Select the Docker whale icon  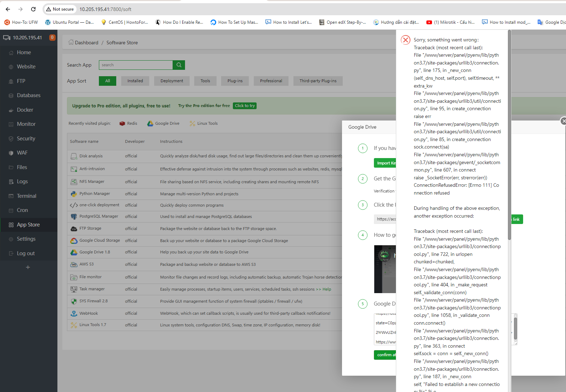point(11,110)
